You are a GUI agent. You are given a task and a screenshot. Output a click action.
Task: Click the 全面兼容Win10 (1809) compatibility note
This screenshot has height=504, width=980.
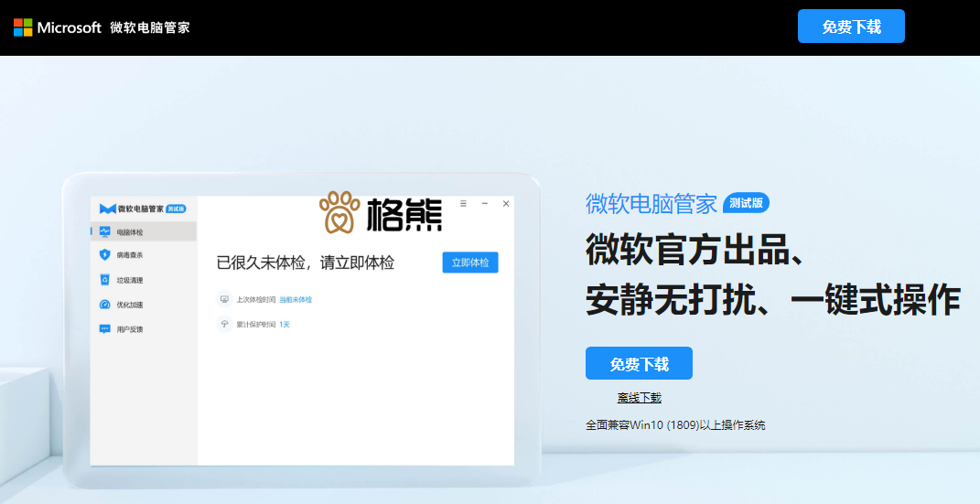675,425
